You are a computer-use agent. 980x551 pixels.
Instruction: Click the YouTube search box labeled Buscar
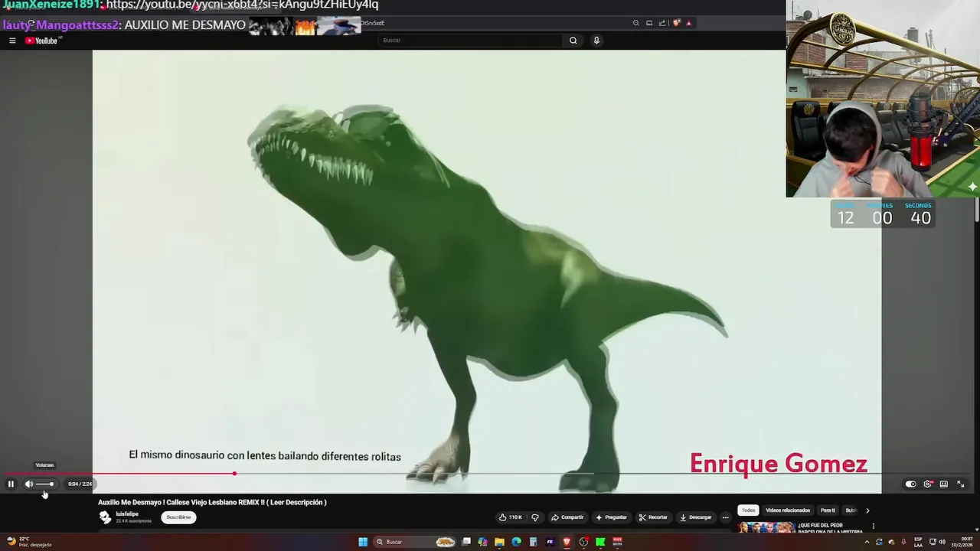(x=470, y=41)
